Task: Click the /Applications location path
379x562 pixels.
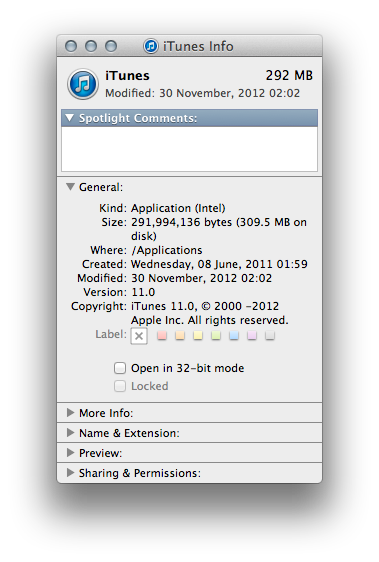Action: pos(167,250)
